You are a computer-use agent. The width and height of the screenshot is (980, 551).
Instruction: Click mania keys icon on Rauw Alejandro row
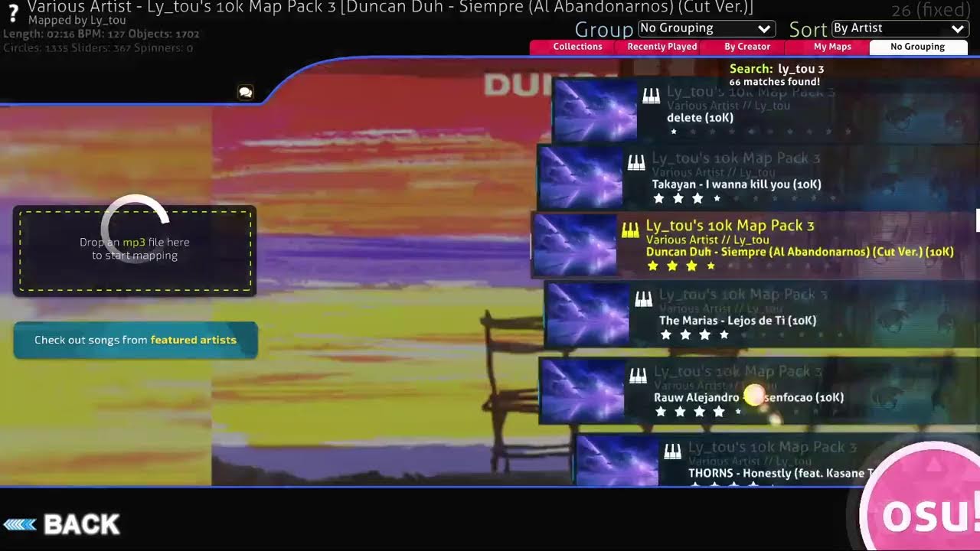pos(638,375)
